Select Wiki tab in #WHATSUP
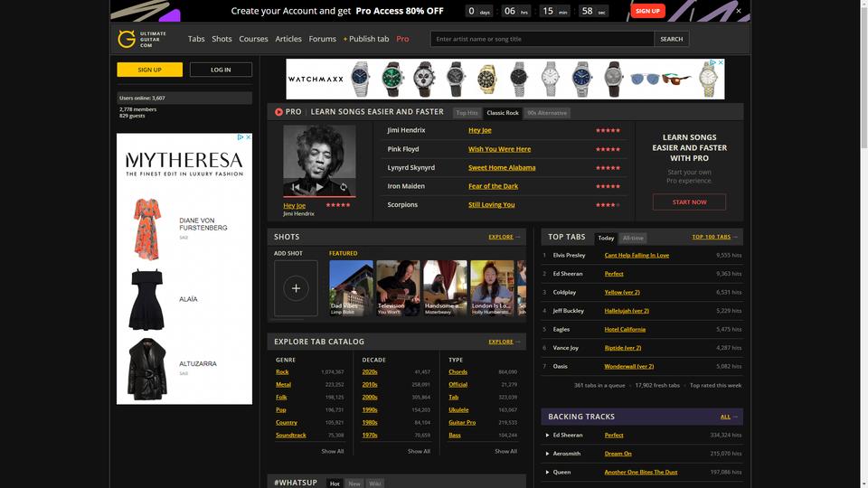The image size is (868, 488). (x=374, y=483)
